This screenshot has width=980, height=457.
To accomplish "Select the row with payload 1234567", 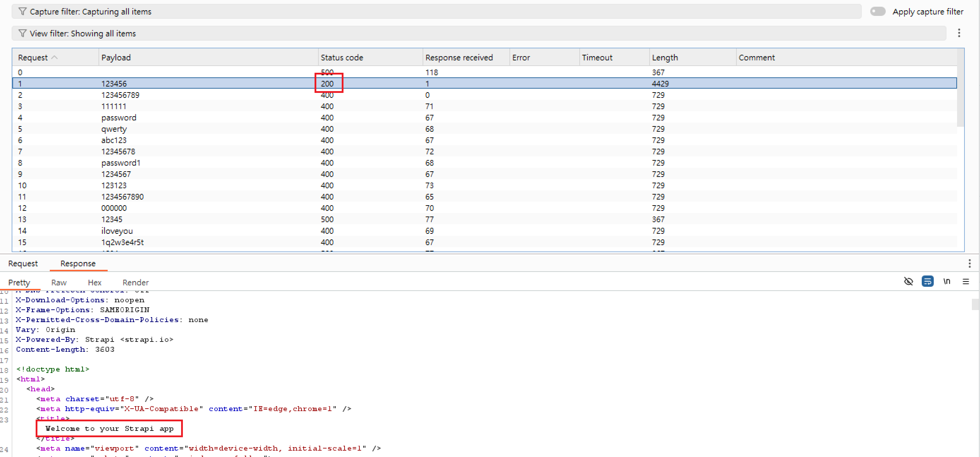I will [x=484, y=174].
